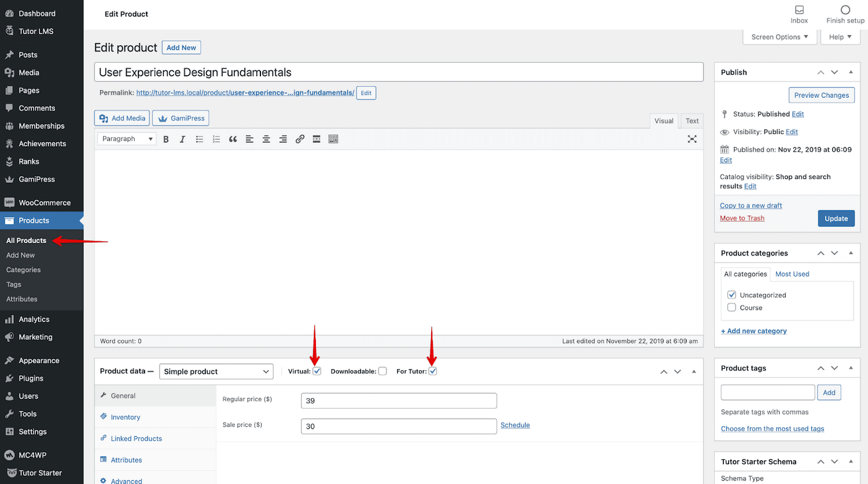Click the insert link icon
868x484 pixels.
300,139
